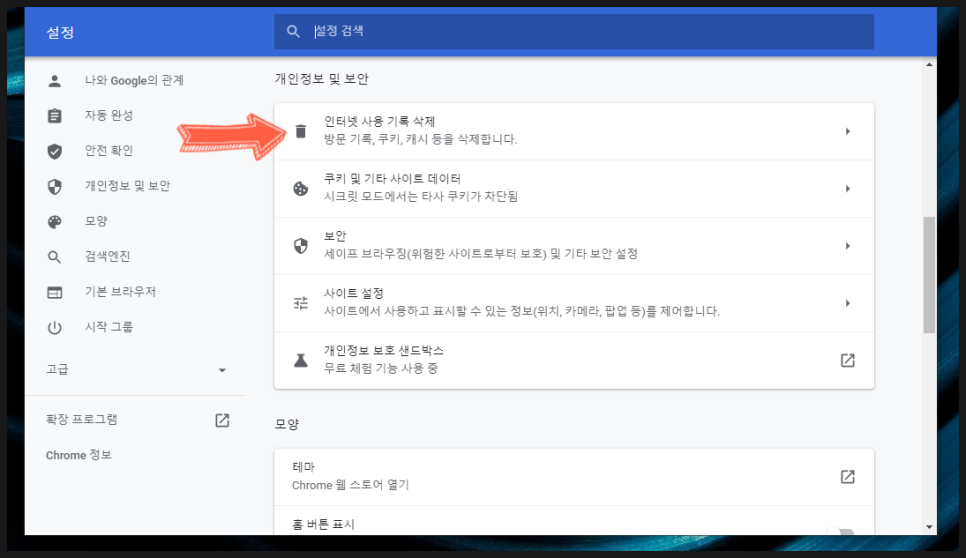Viewport: 966px width, 558px height.
Task: Click the cookie icon for 쿠키 및 기타 사이트 데이터
Action: pos(301,188)
